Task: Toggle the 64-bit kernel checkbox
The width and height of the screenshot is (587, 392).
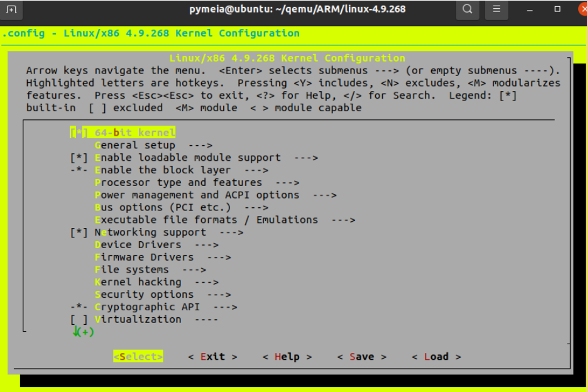Action: (x=79, y=133)
